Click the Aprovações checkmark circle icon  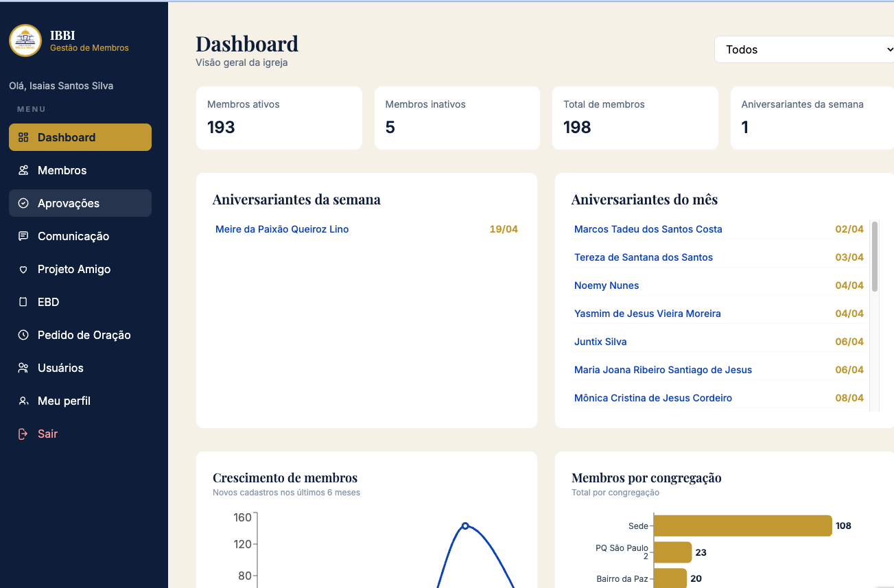point(23,203)
